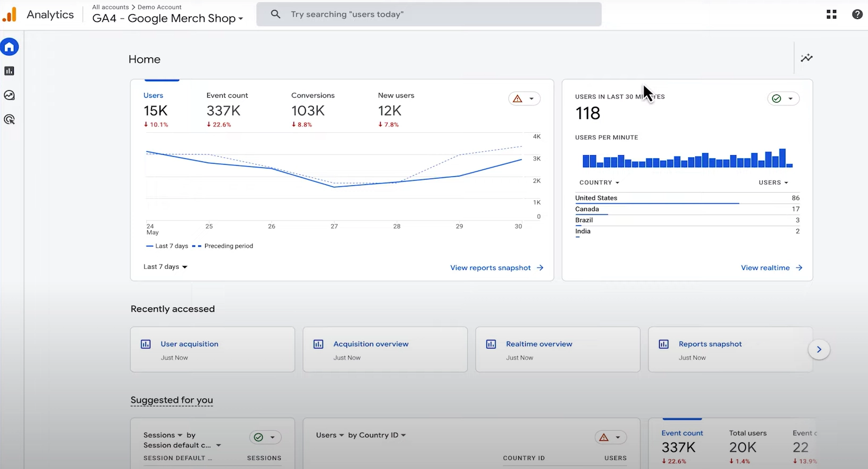Open the User acquisition recent card
The height and width of the screenshot is (469, 868).
tap(213, 349)
